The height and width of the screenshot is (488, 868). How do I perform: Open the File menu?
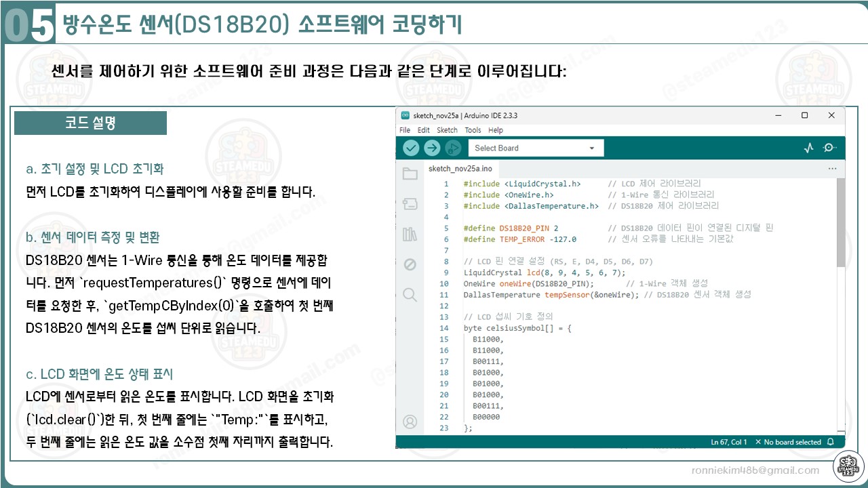(405, 130)
